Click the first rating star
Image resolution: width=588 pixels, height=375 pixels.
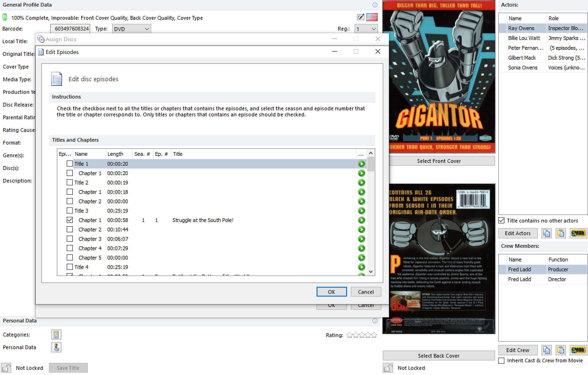349,335
